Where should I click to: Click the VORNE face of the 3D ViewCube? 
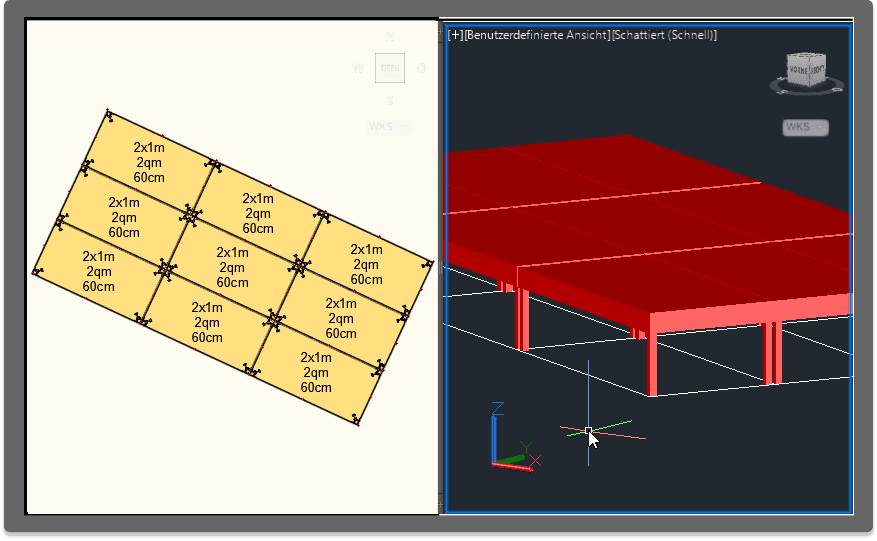(x=799, y=72)
